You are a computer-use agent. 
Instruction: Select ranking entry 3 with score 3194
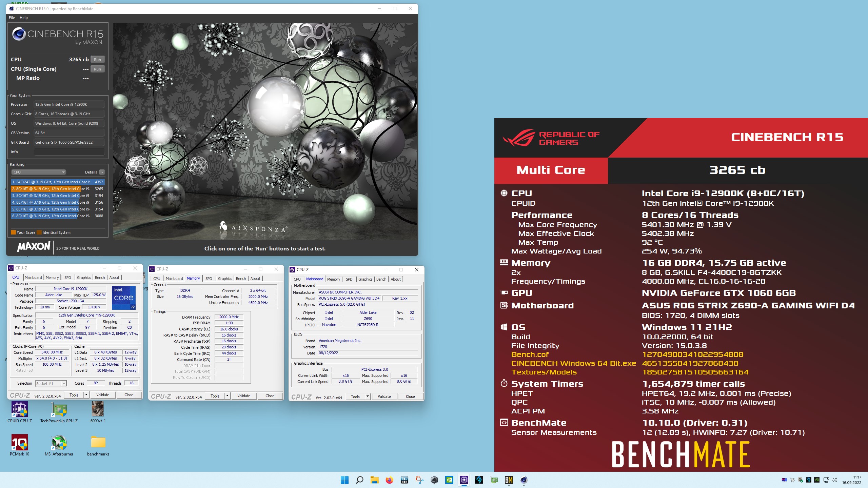click(x=58, y=196)
